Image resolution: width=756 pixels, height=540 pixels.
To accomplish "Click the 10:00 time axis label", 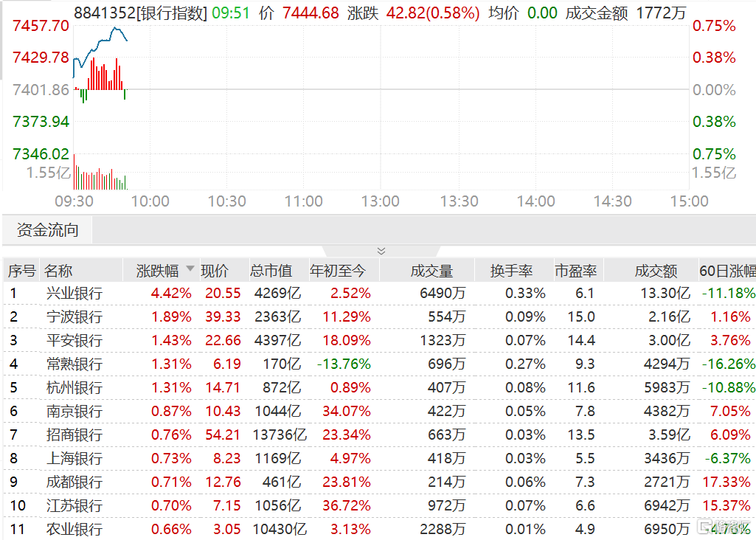I will click(x=150, y=201).
